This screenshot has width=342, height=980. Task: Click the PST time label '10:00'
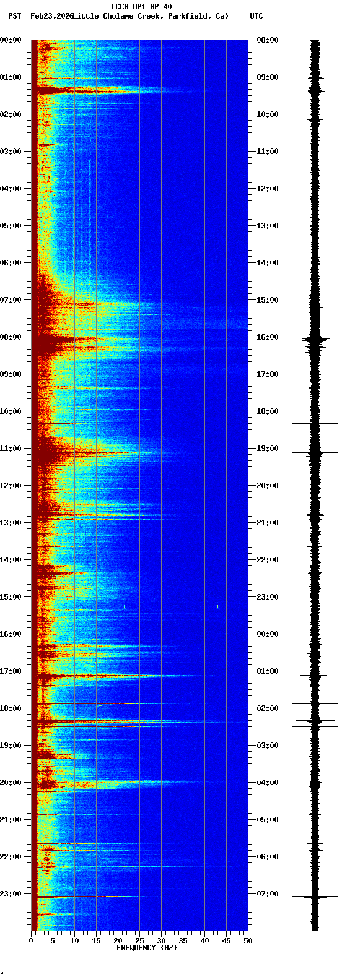(x=11, y=411)
